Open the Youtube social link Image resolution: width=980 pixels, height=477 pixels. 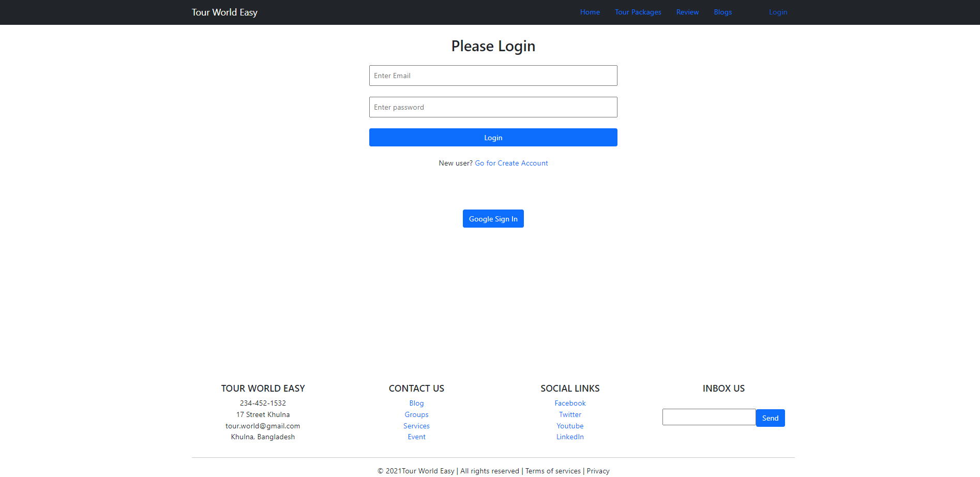point(570,426)
